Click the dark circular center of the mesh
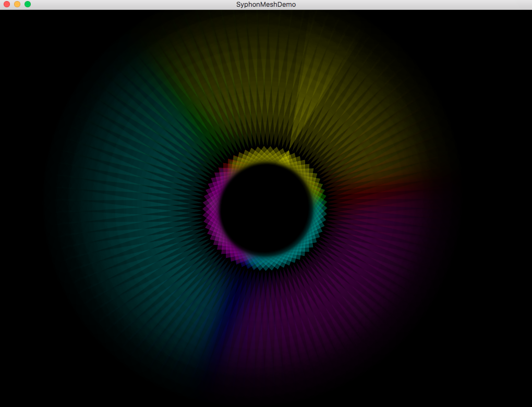This screenshot has height=407, width=532. pos(266,208)
